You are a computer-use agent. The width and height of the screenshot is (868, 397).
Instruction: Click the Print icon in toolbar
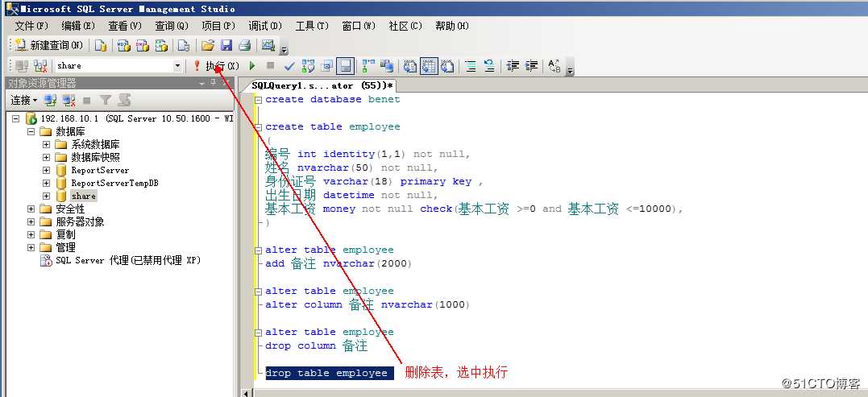[x=245, y=45]
